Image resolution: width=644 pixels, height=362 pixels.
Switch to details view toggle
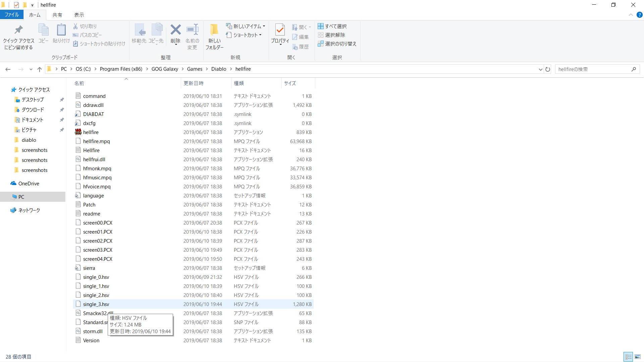(x=628, y=357)
